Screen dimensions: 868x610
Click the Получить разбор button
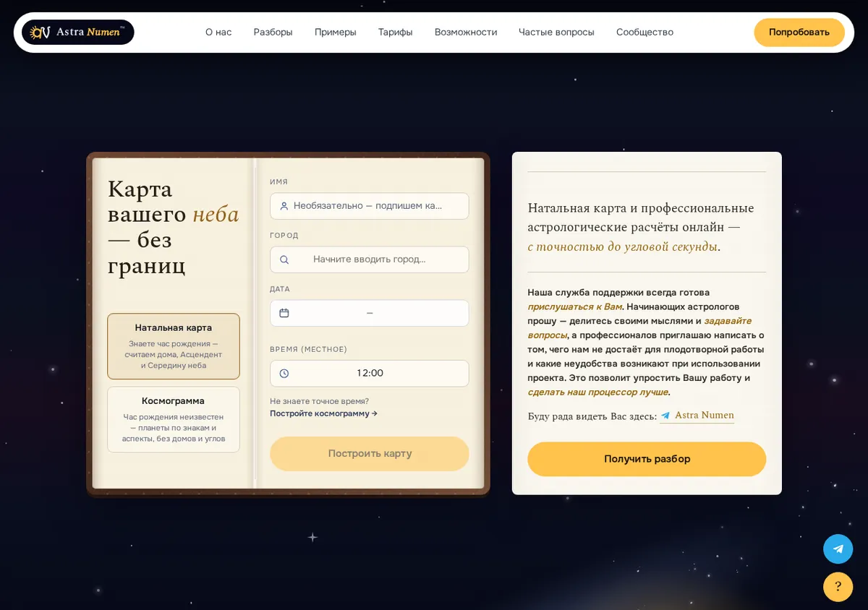click(x=647, y=459)
